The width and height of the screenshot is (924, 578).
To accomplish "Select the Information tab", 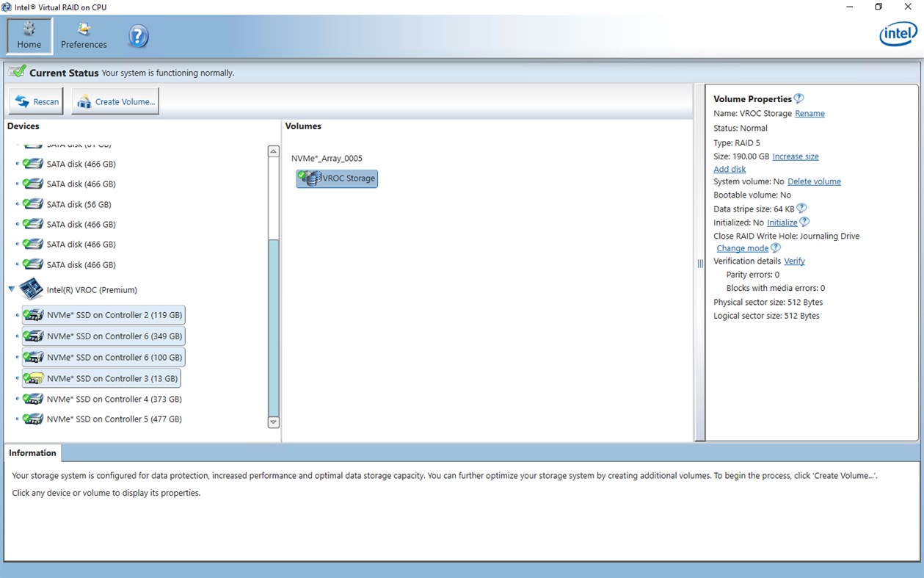I will click(x=32, y=452).
